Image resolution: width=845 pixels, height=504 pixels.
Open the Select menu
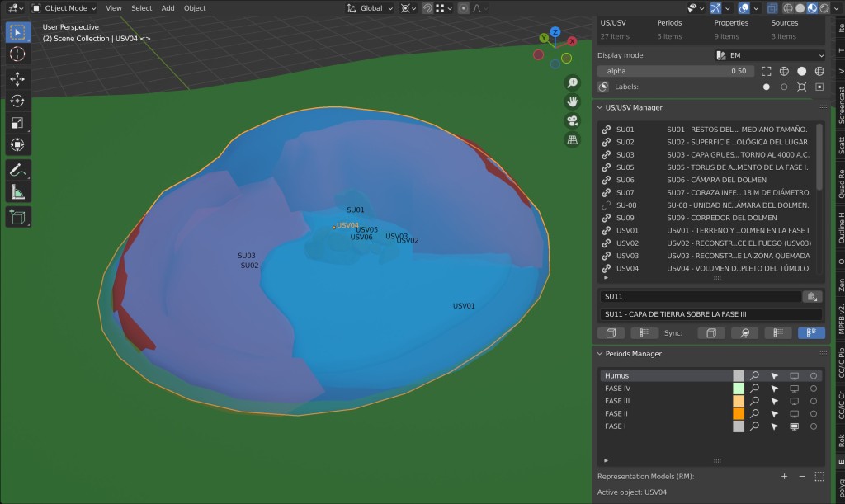pyautogui.click(x=141, y=8)
